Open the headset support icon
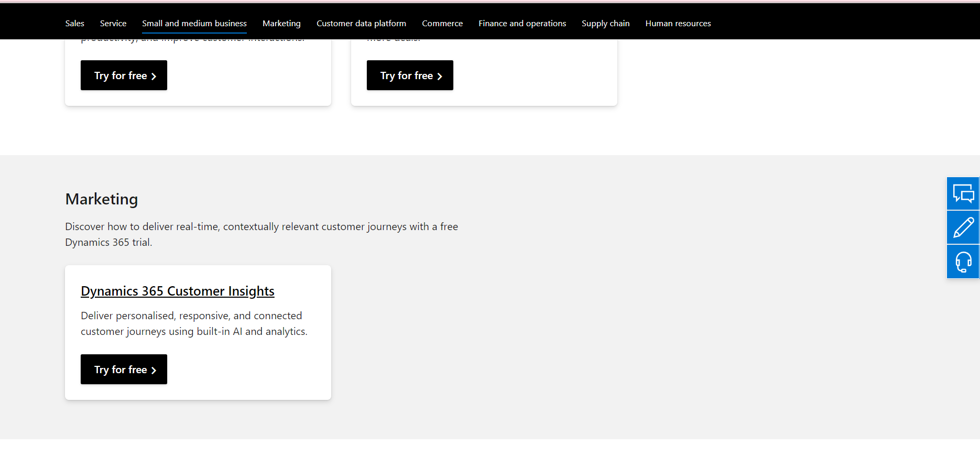The width and height of the screenshot is (980, 467). 963,262
